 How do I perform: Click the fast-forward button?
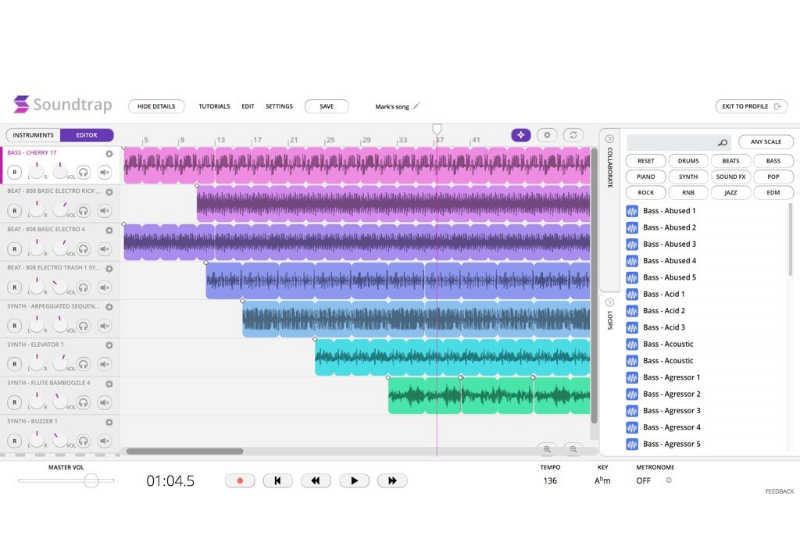(x=392, y=481)
